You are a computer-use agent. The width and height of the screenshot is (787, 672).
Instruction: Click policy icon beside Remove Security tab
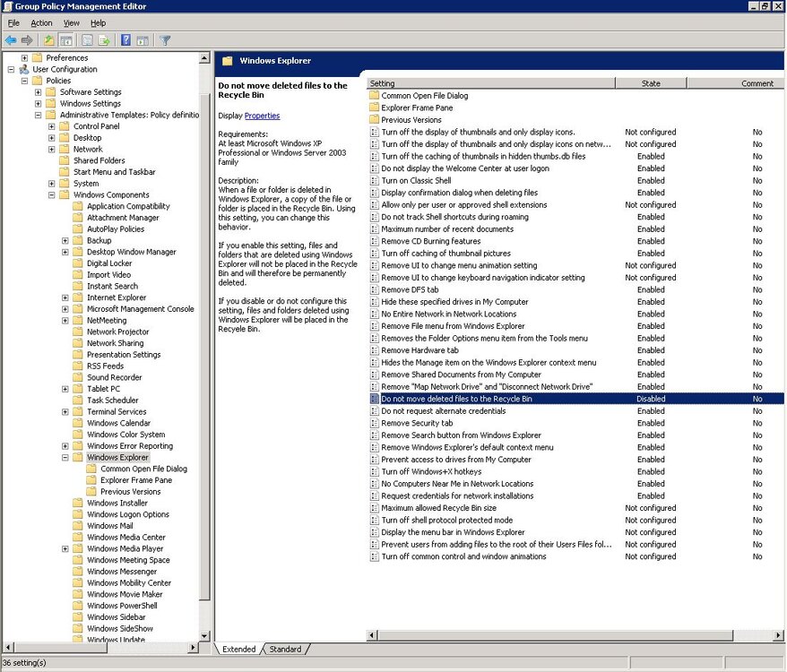coord(374,423)
